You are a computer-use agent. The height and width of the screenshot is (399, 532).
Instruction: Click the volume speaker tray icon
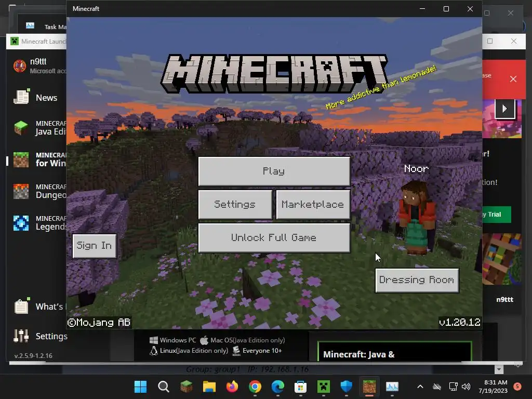466,387
